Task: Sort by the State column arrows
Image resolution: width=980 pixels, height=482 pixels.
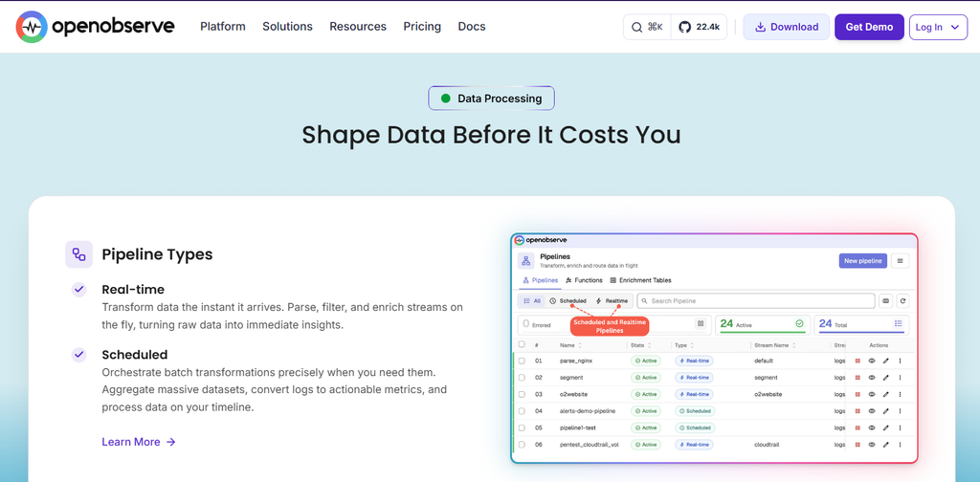Action: [650, 345]
